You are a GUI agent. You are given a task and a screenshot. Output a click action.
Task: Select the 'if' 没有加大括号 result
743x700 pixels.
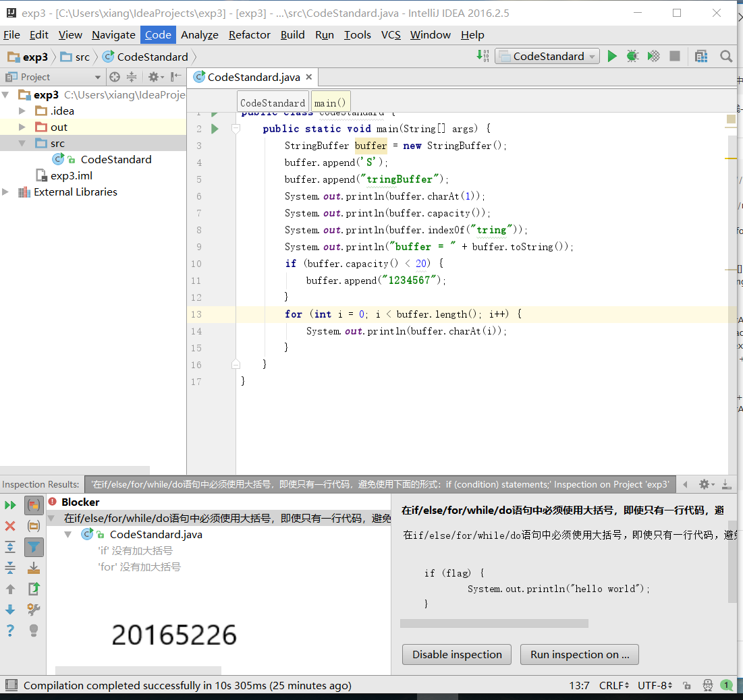pos(136,551)
